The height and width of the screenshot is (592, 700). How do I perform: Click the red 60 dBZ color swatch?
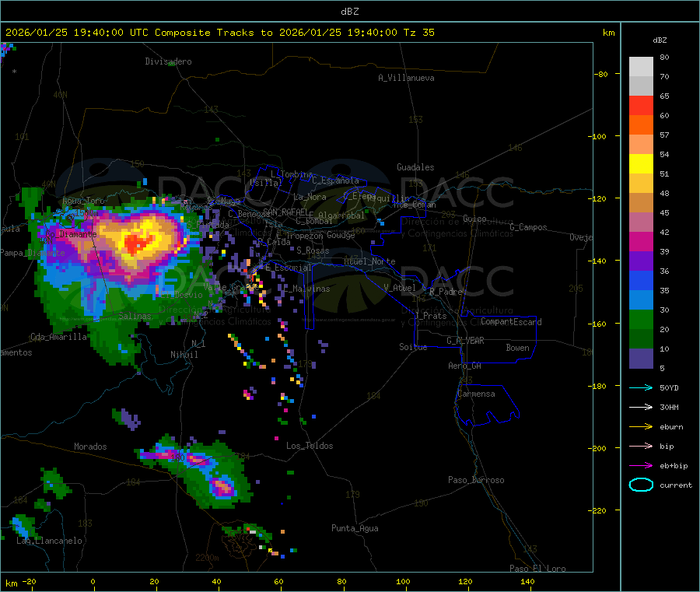(x=641, y=105)
